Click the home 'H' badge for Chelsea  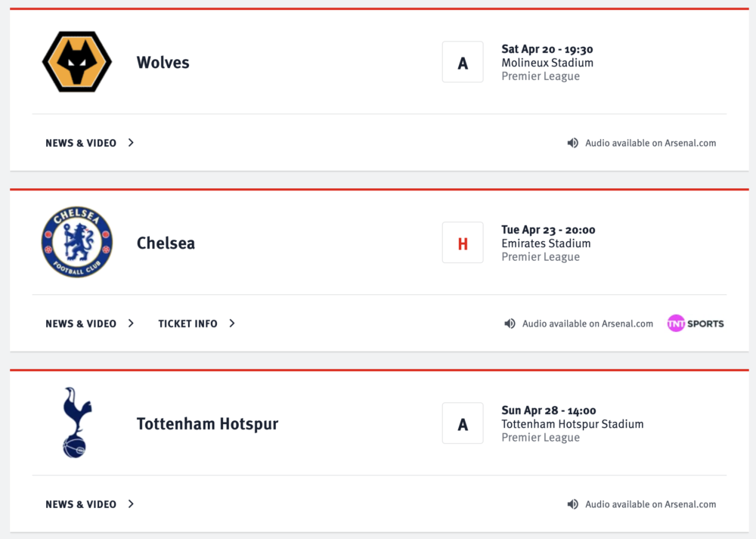pos(463,243)
